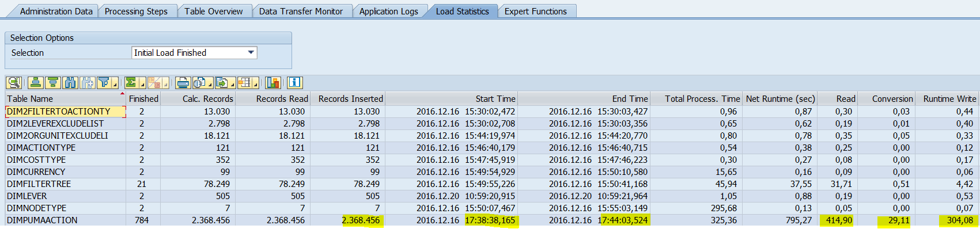
Task: Click the Finished column header
Action: 143,99
